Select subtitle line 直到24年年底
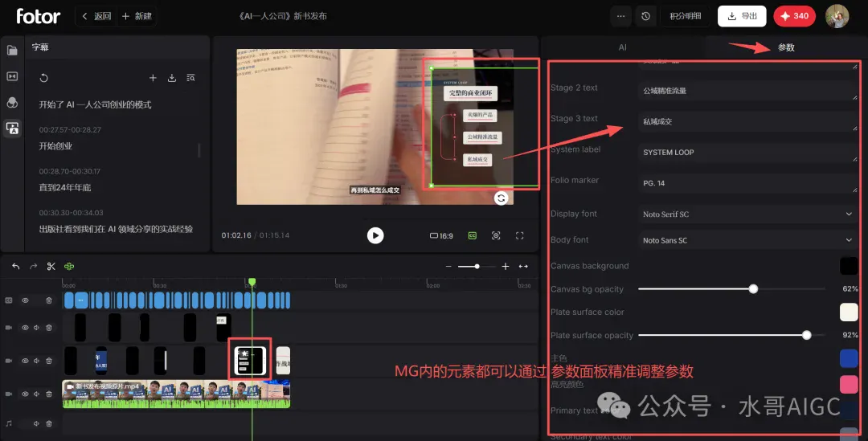Image resolution: width=868 pixels, height=441 pixels. 65,188
